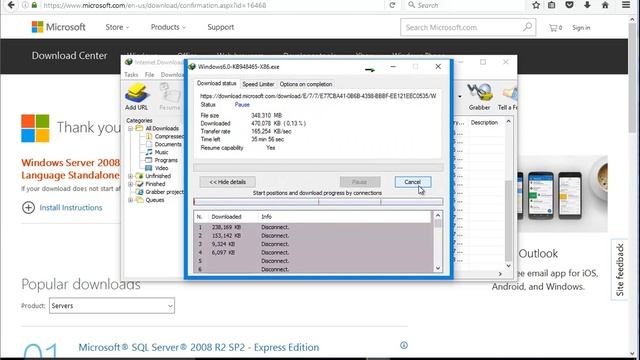This screenshot has height=360, width=640.
Task: Click the site information icon in address bar
Action: pos(25,5)
